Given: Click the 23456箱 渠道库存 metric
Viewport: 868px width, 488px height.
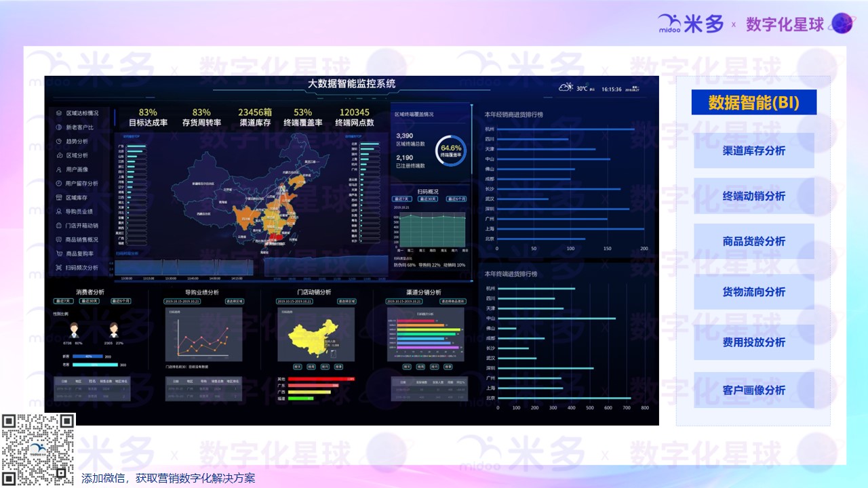Looking at the screenshot, I should pyautogui.click(x=255, y=117).
